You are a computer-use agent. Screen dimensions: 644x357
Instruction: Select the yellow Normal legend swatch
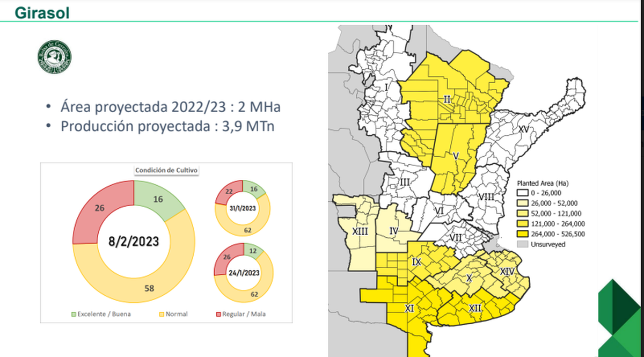(161, 314)
